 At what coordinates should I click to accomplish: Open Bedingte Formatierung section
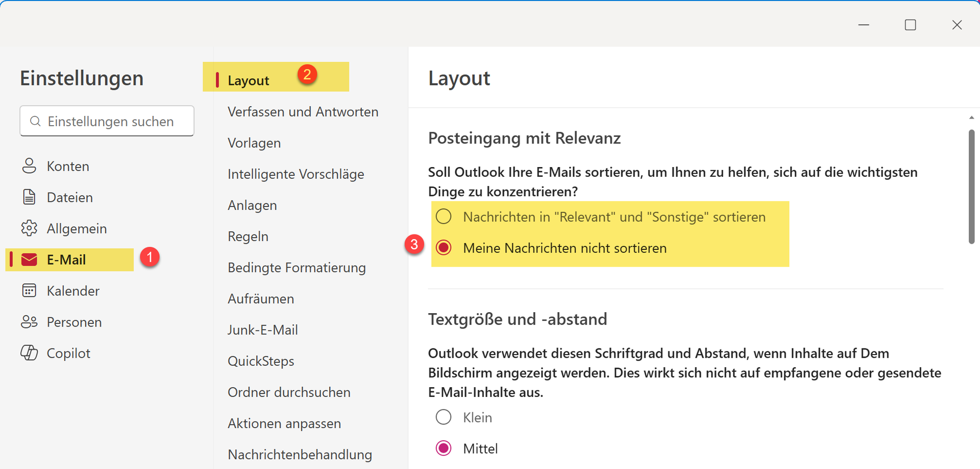tap(297, 267)
